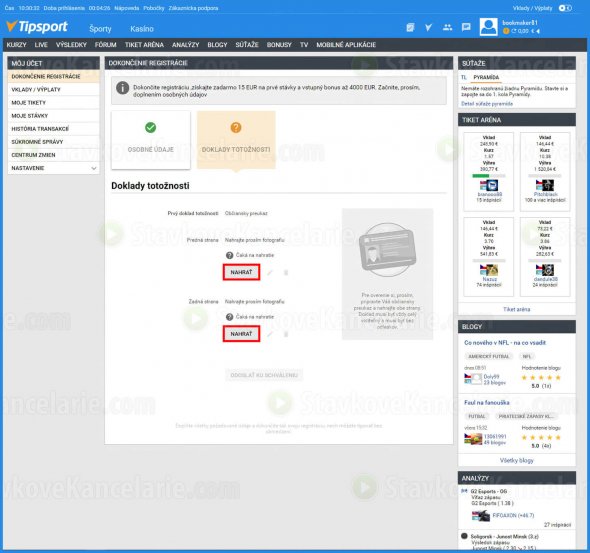Open Centrum zmien in sidebar
Viewport: 590px width, 553px height.
click(x=53, y=155)
